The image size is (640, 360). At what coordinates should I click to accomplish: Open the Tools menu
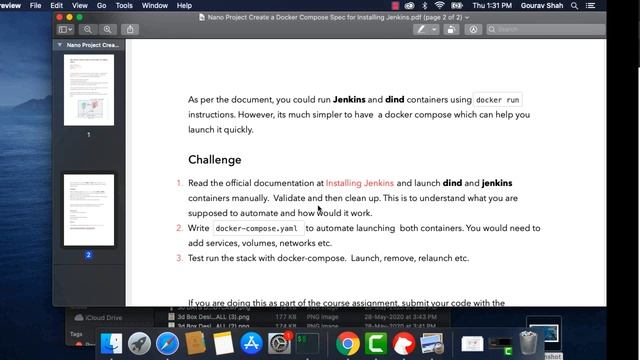tap(124, 6)
